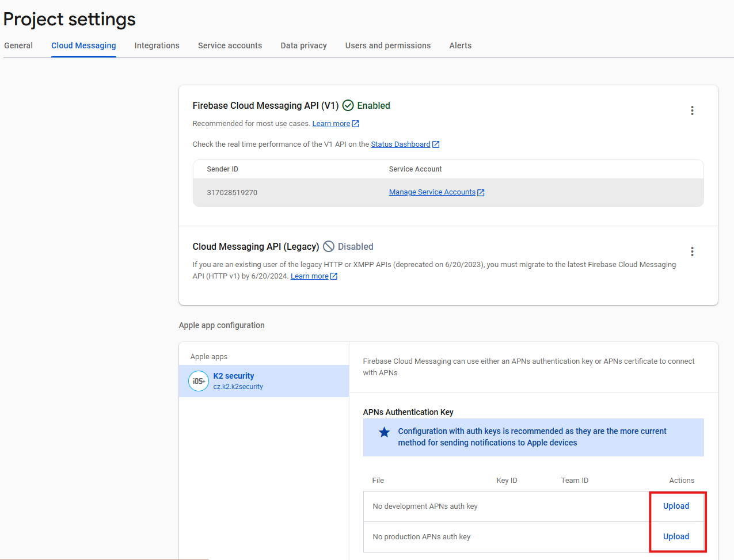Click the Manage Service Accounts link
This screenshot has width=734, height=560.
coord(432,192)
